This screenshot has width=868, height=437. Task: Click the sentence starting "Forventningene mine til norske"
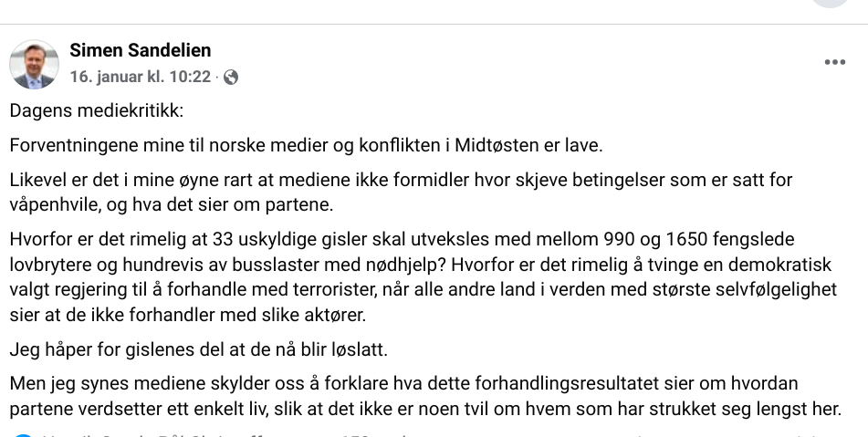coord(307,146)
